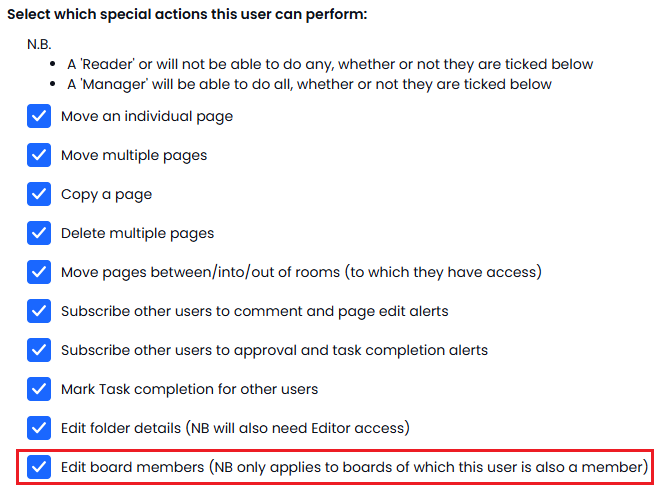Click the 'Move pages between/into/out of rooms' label
Image resolution: width=658 pixels, height=493 pixels.
[x=301, y=272]
